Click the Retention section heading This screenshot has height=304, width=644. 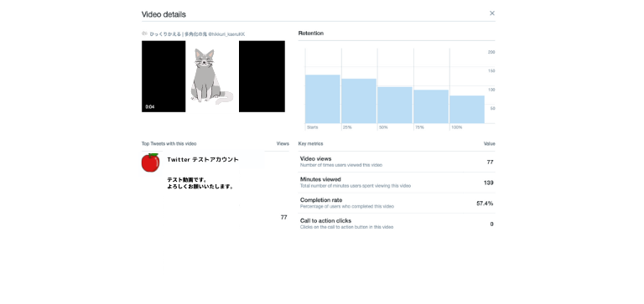[311, 33]
